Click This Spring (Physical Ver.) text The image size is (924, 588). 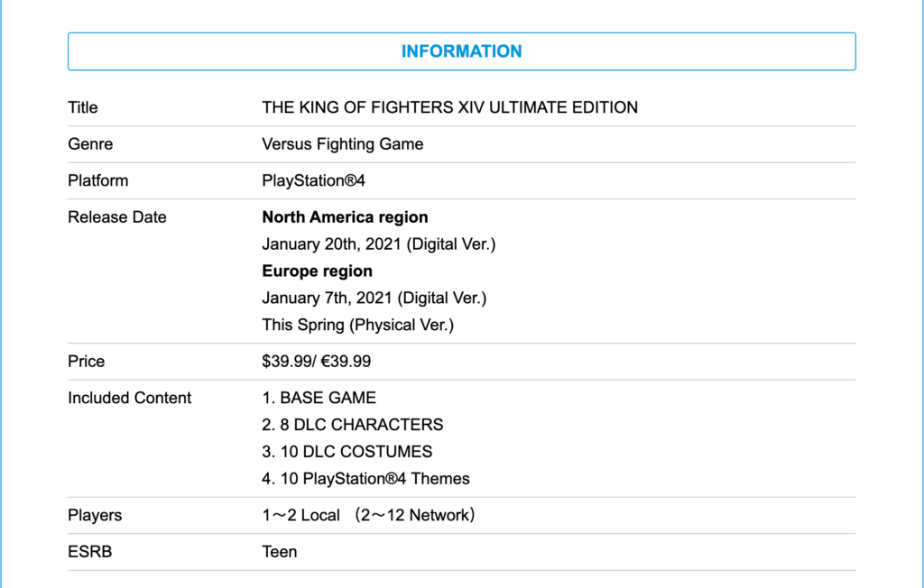357,326
